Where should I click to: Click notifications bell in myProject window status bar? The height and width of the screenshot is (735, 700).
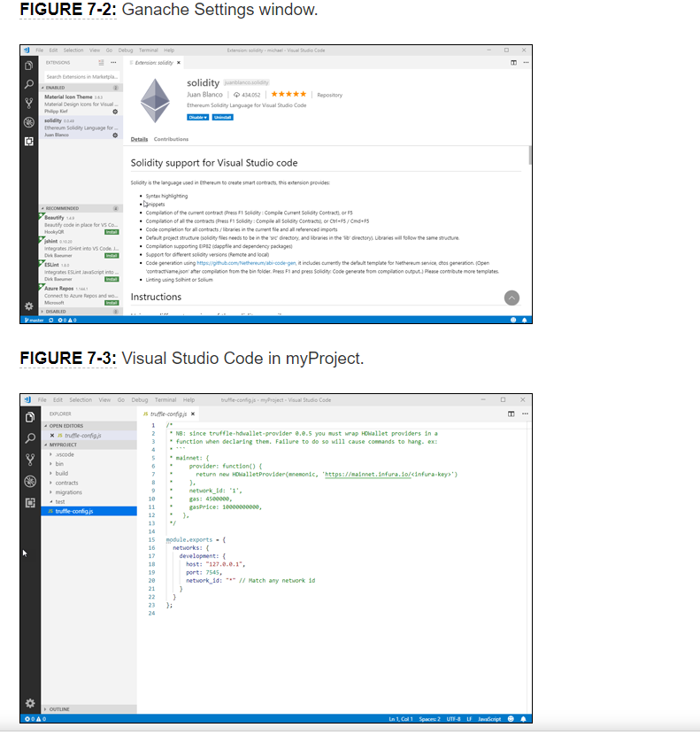coord(523,719)
